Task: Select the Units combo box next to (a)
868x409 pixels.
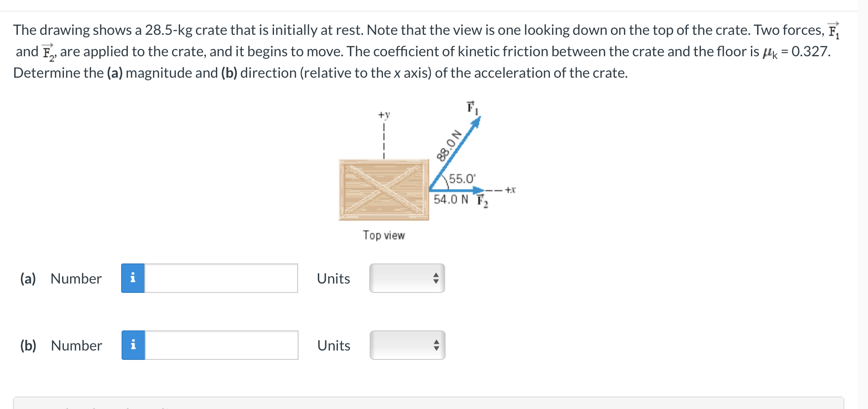Action: coord(406,278)
